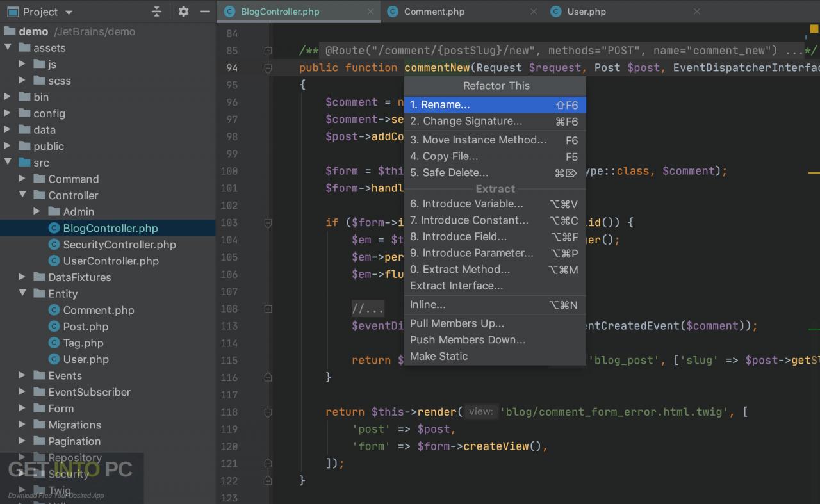This screenshot has width=820, height=504.
Task: Expand the public folder
Action: (8, 146)
